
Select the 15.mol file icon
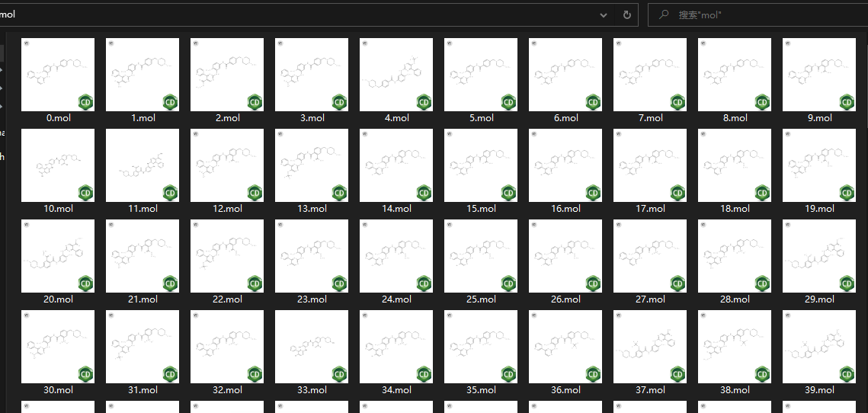click(x=481, y=165)
